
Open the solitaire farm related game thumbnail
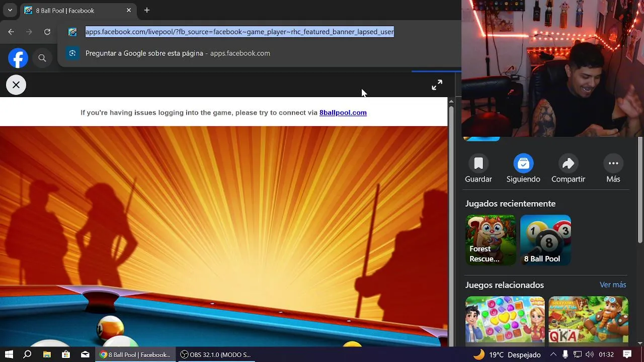pos(588,320)
